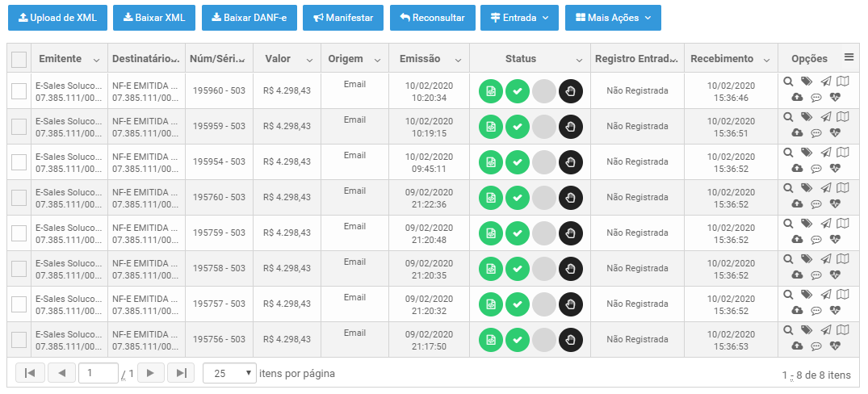Viewport: 868px width, 394px height.
Task: Click black hand status icon, row 195758
Action: (x=571, y=269)
